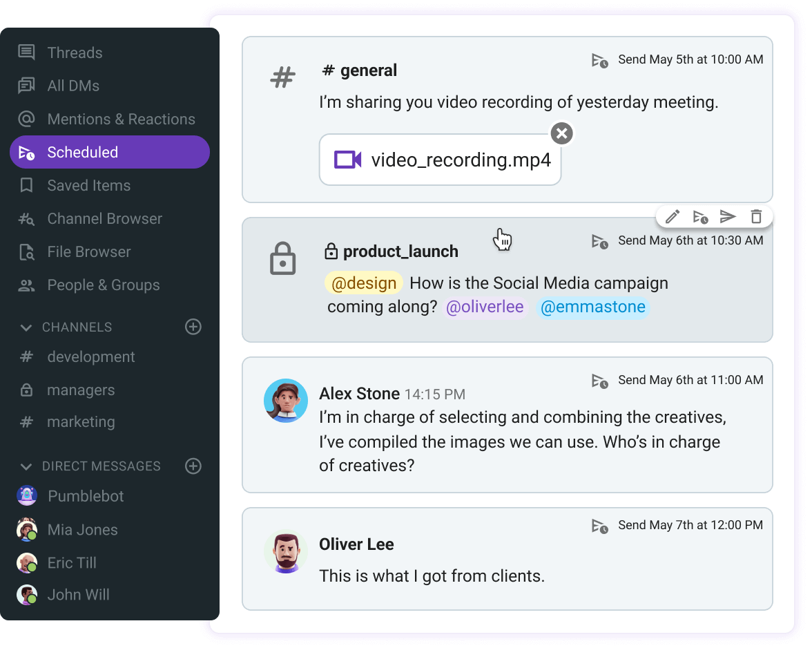Open the Channel Browser

[104, 218]
